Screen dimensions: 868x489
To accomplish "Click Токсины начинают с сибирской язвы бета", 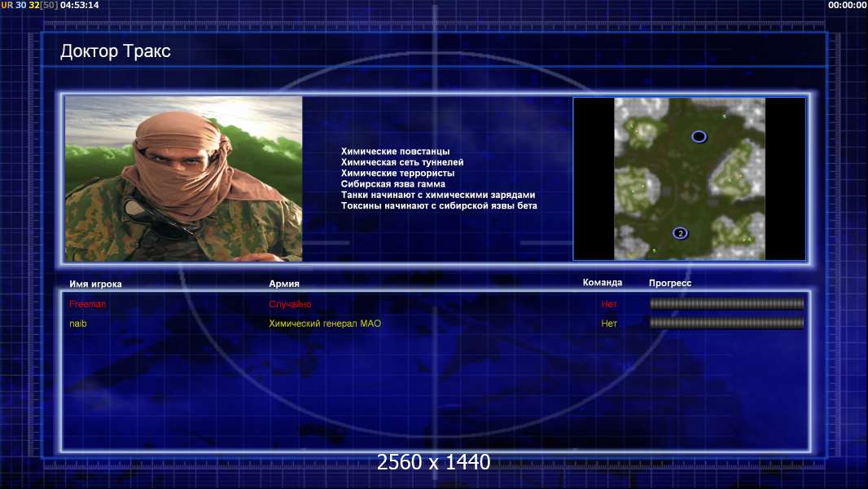I will pyautogui.click(x=439, y=205).
